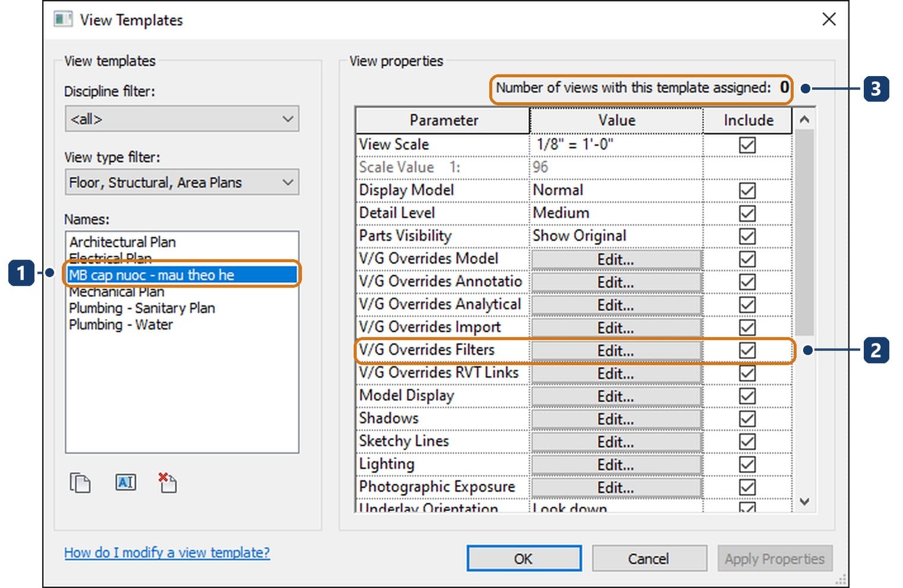903x588 pixels.
Task: Click Edit button for V/G Overrides RVT Links
Action: (616, 374)
